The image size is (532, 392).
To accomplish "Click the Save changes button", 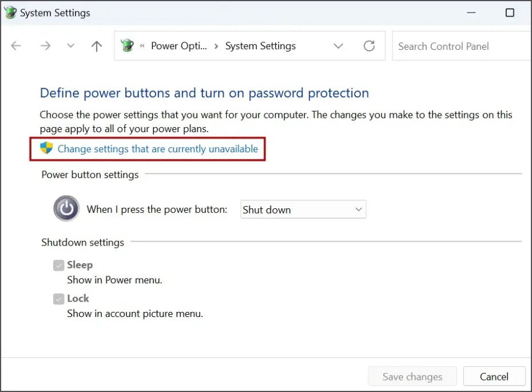I will [x=412, y=377].
